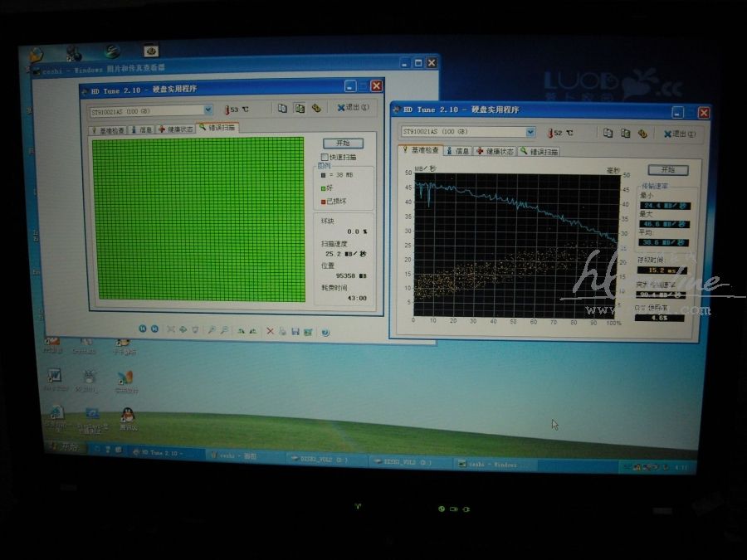Click edit image icon in picture viewer toolbar
The height and width of the screenshot is (560, 747).
pos(308,332)
